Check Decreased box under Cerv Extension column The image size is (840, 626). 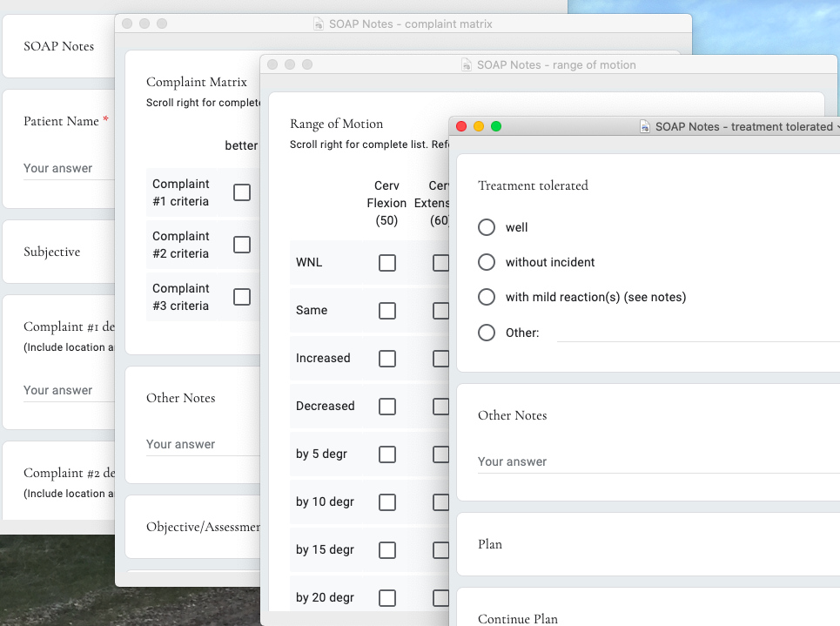[441, 407]
